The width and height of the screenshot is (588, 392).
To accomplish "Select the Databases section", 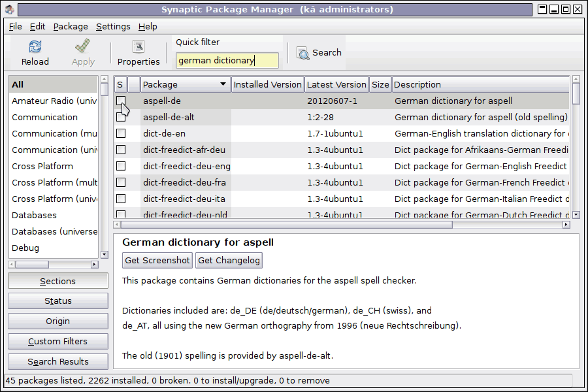I will tap(54, 215).
